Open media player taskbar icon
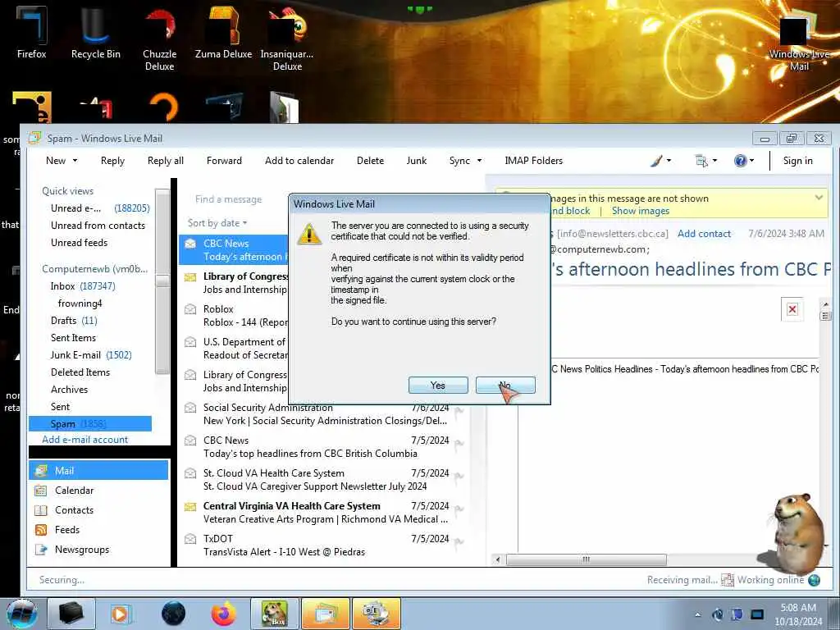The width and height of the screenshot is (840, 630). (121, 614)
